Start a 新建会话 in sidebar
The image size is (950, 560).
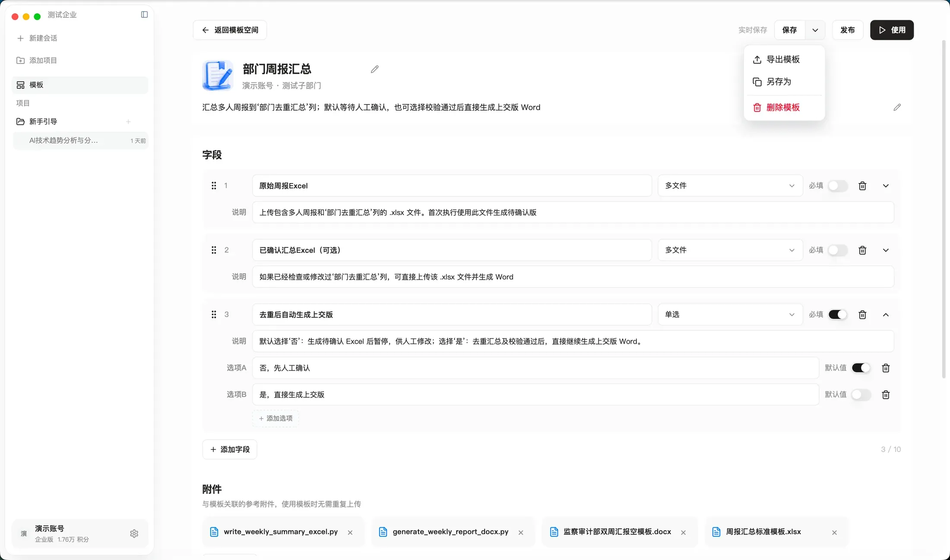tap(37, 38)
